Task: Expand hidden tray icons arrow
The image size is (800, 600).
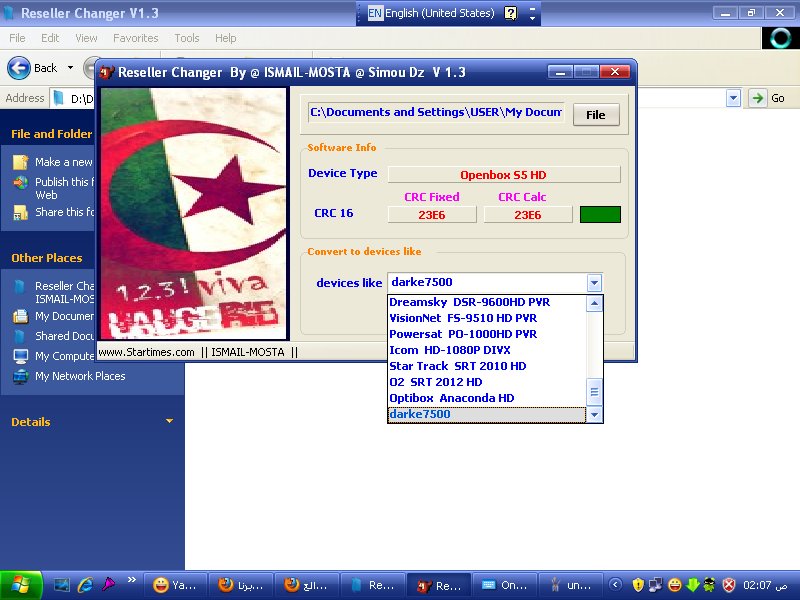Action: pos(616,585)
